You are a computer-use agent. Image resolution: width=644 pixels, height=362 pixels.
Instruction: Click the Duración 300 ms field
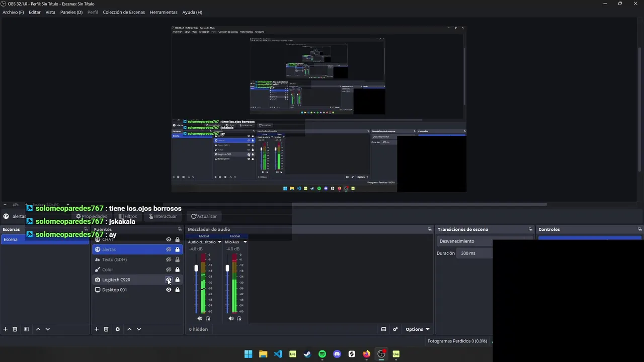coord(475,253)
